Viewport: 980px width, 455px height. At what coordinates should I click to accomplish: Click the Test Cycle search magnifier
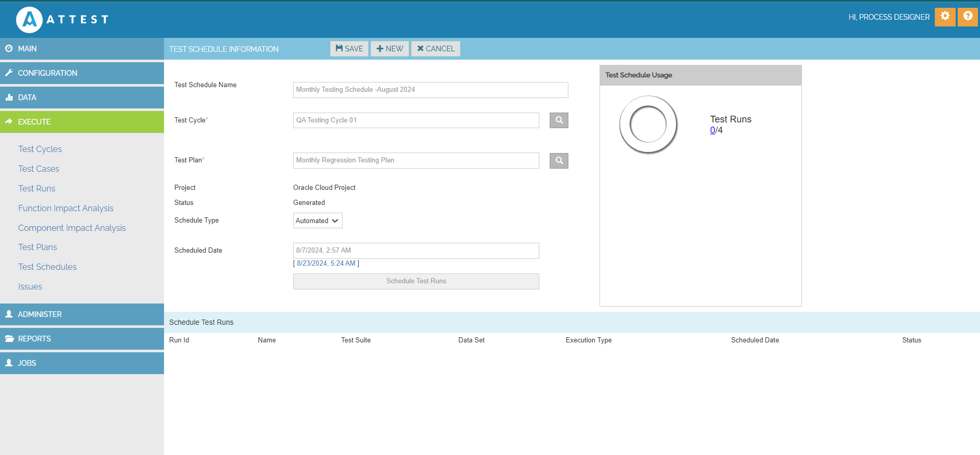559,120
